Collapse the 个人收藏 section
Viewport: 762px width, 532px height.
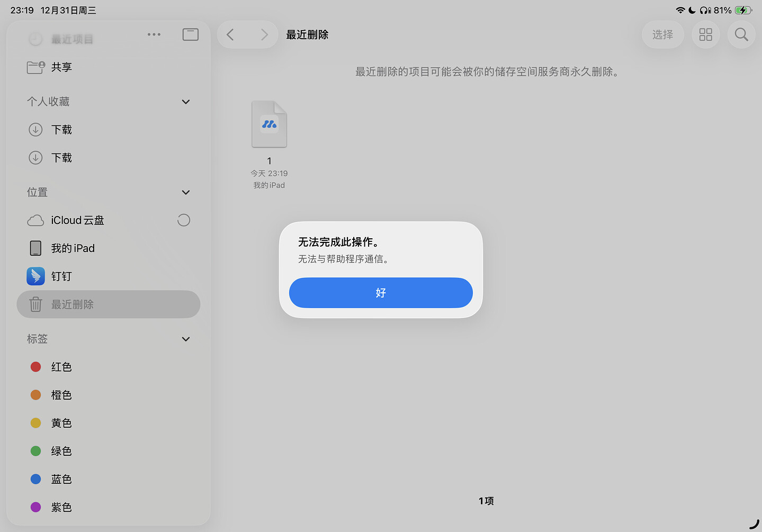coord(186,102)
